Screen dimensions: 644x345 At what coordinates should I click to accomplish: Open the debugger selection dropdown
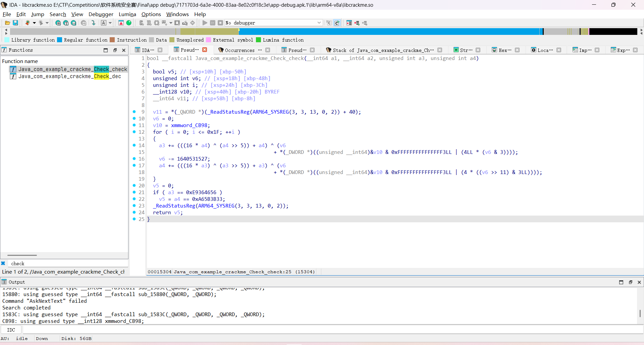tap(319, 23)
